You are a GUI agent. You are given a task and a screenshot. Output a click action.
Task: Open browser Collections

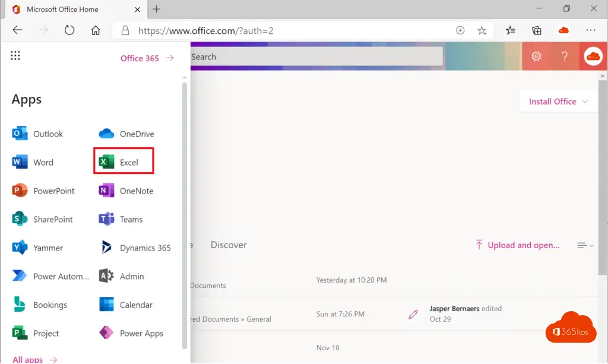point(537,30)
